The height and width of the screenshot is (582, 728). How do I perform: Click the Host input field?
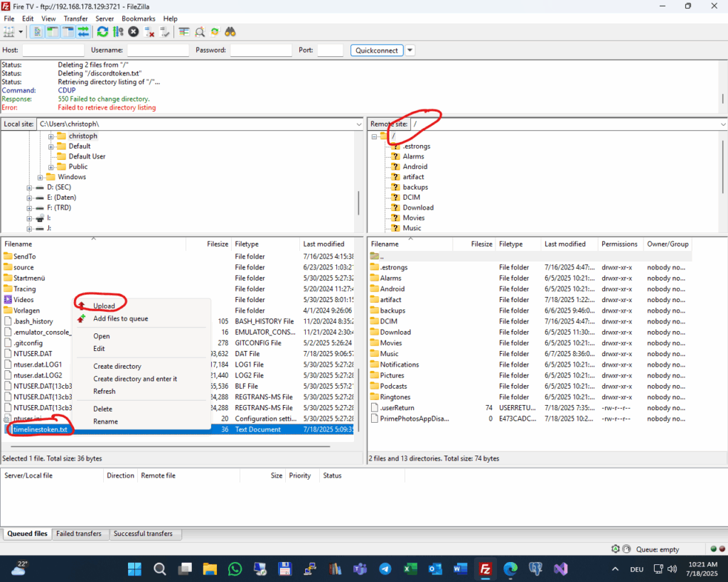[53, 50]
